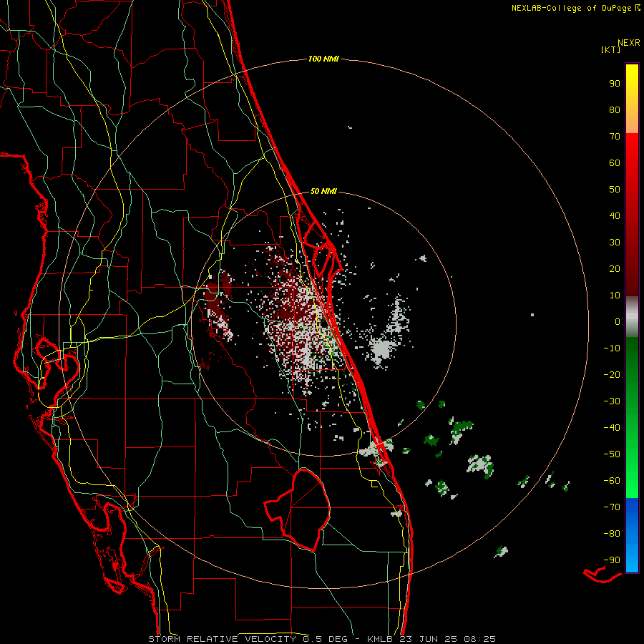Image resolution: width=644 pixels, height=644 pixels.
Task: Click the 08:25 timestamp in caption
Action: click(479, 639)
